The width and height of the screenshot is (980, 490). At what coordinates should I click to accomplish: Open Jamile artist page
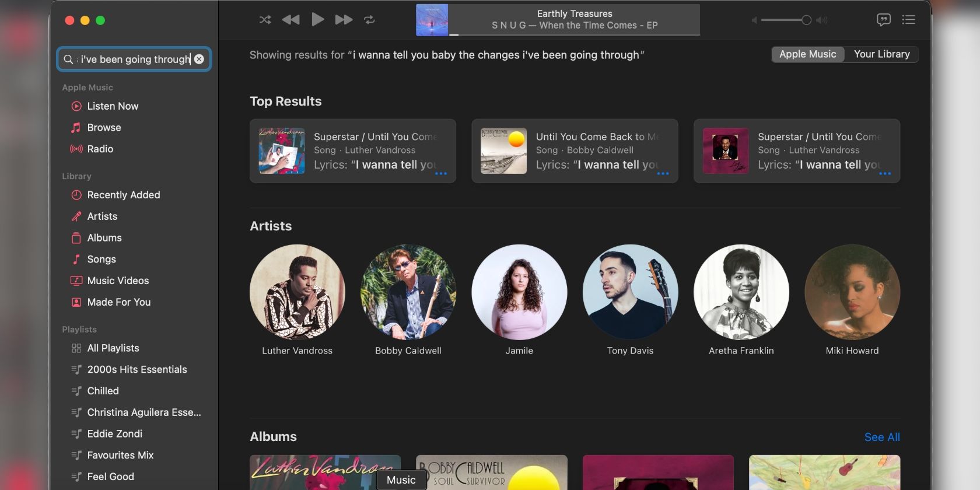click(519, 292)
